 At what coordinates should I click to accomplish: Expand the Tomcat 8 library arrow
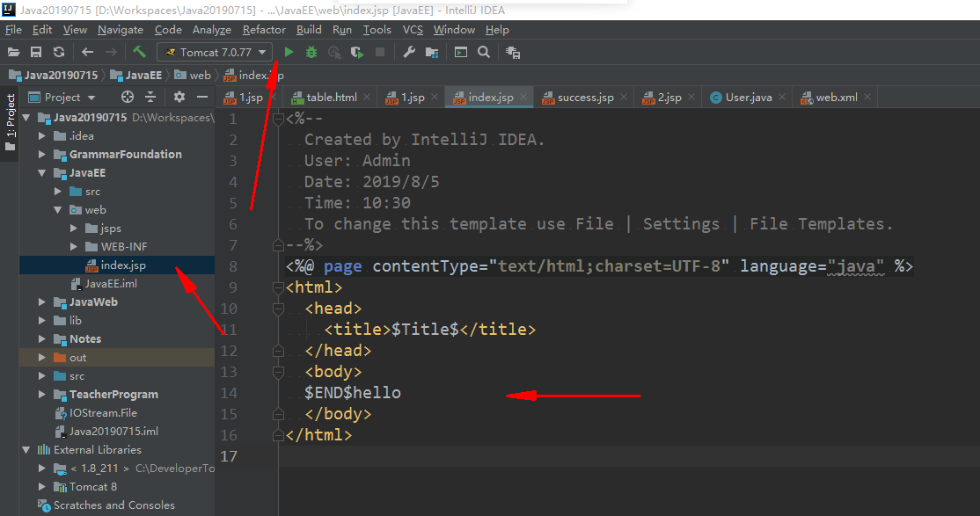pyautogui.click(x=42, y=487)
